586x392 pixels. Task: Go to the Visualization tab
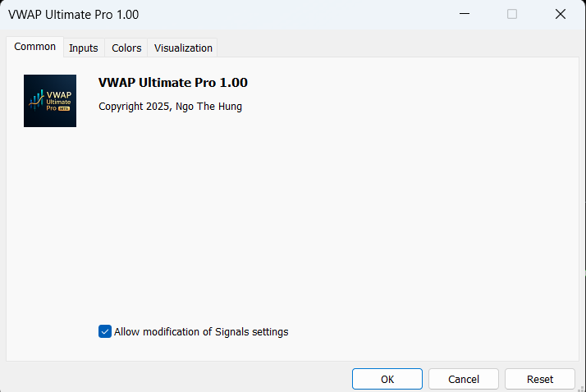click(183, 48)
